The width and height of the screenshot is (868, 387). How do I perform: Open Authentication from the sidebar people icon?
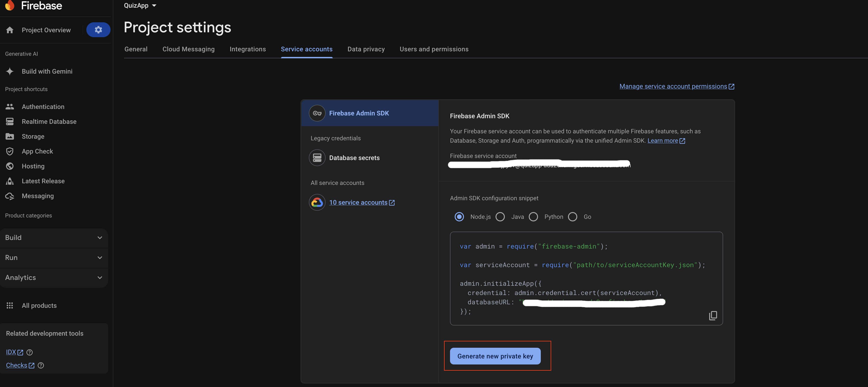10,107
